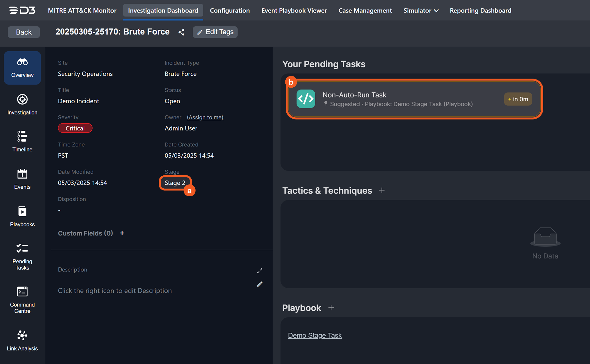Click the Assign to me link
Viewport: 590px width, 364px height.
pos(205,117)
